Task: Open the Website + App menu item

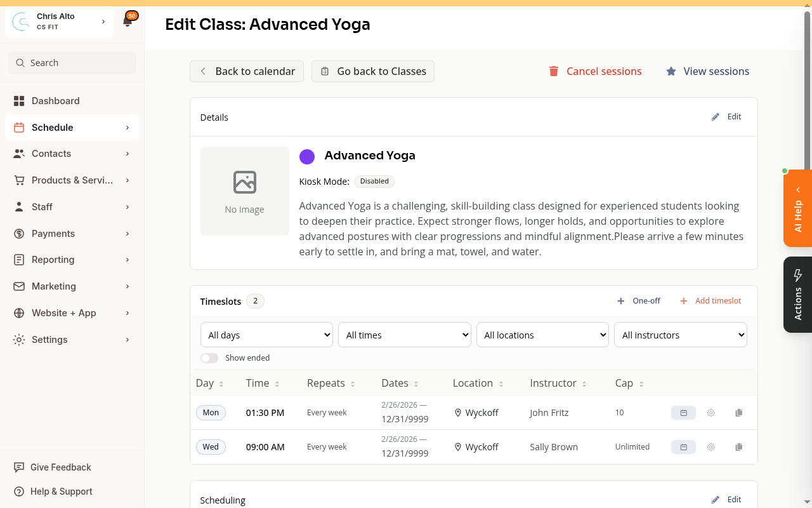Action: [x=72, y=313]
